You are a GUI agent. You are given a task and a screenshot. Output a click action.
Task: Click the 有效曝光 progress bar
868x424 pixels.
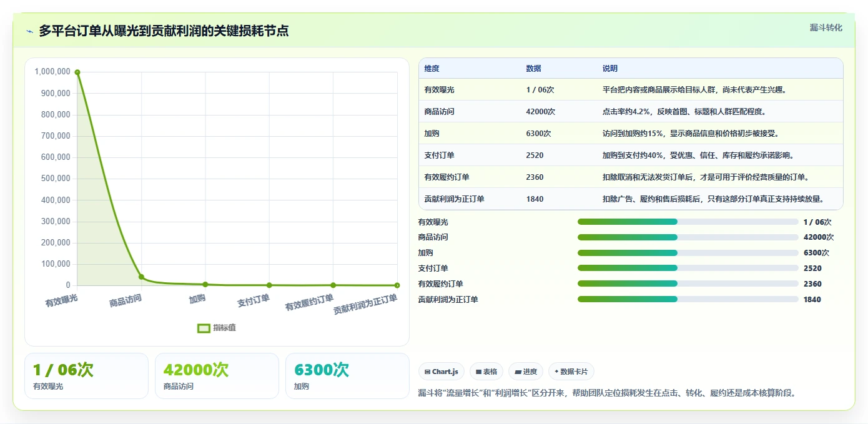(x=688, y=222)
